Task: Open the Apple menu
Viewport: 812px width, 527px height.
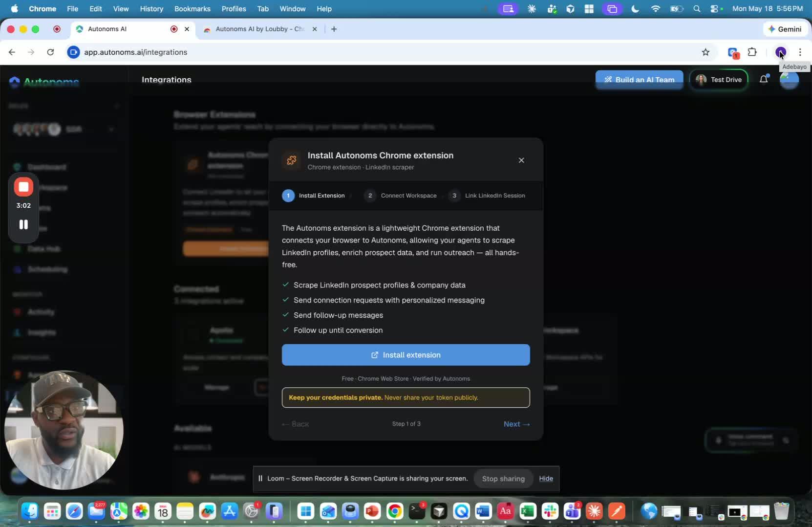Action: pos(14,8)
